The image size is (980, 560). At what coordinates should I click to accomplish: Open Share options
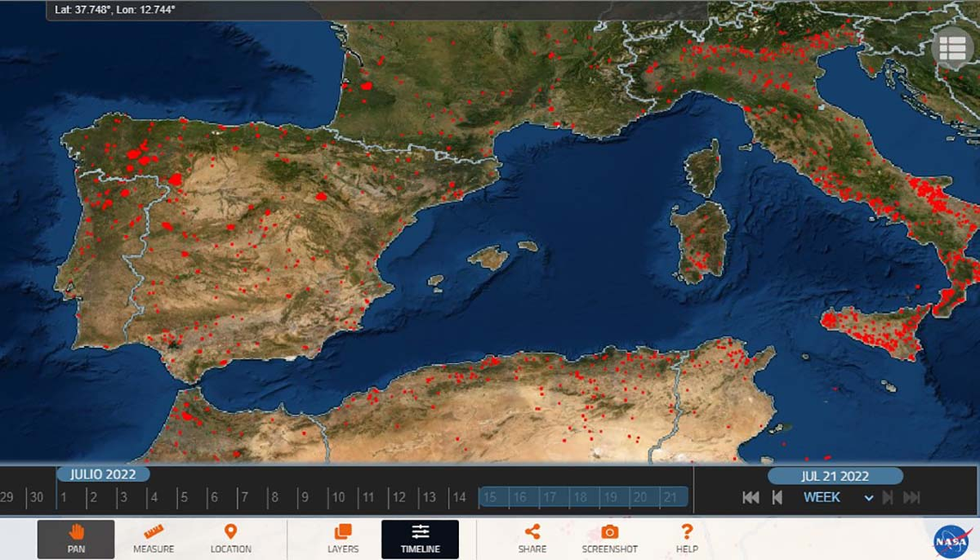tap(531, 539)
